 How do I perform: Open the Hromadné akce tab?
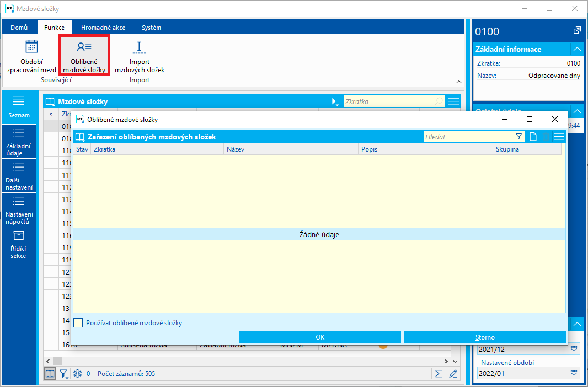pos(103,28)
